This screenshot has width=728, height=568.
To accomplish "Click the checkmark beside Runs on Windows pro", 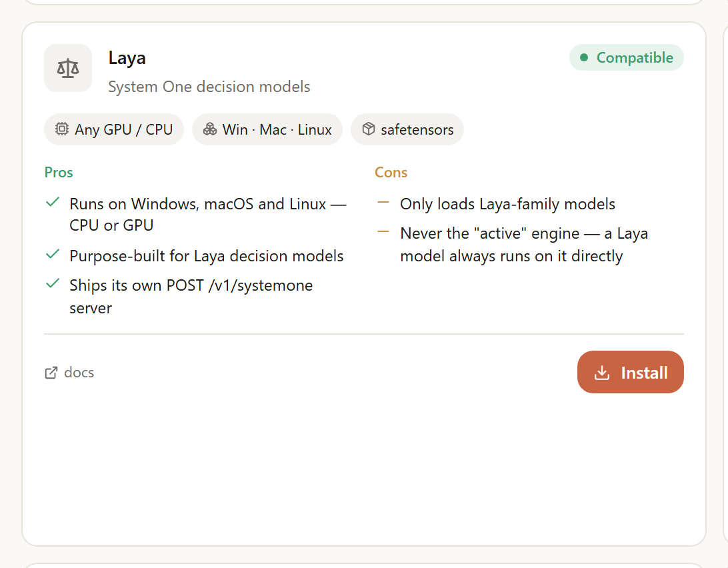I will click(x=53, y=202).
